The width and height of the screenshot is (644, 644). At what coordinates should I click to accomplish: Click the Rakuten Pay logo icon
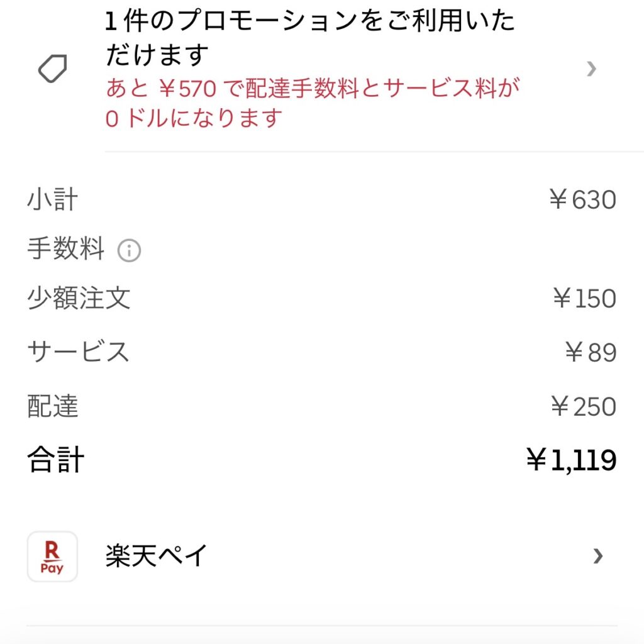coord(52,557)
